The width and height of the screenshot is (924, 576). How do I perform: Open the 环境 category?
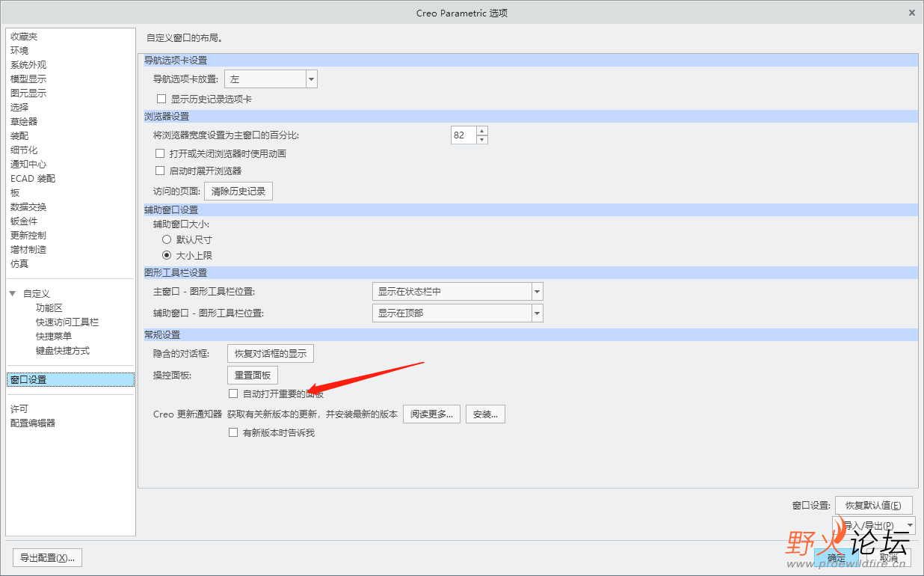pyautogui.click(x=19, y=51)
